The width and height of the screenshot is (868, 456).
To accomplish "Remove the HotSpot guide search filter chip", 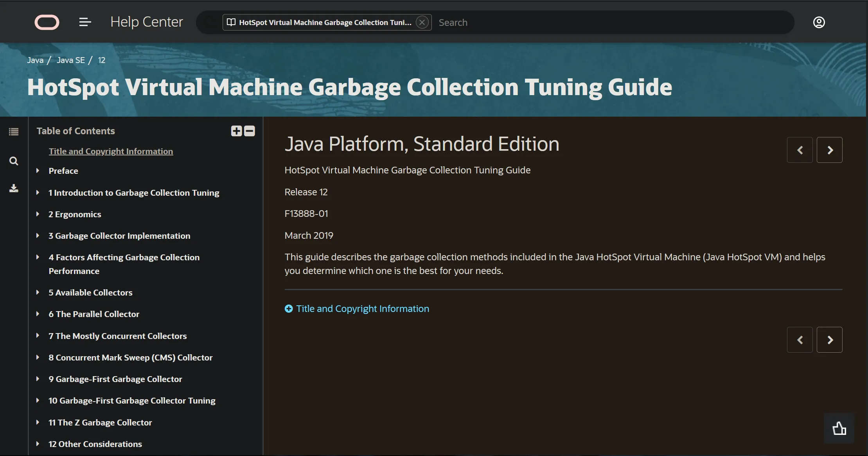I will (422, 22).
